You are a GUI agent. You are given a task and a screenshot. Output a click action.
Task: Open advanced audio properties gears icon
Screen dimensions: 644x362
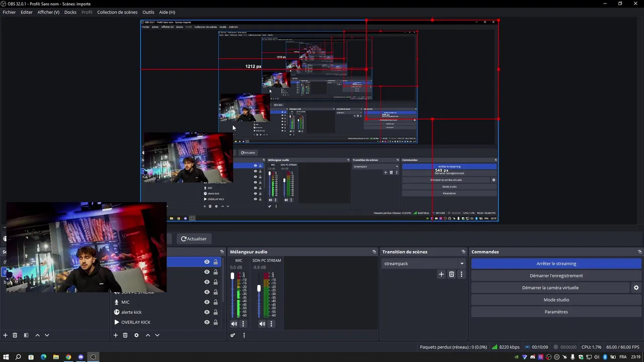tap(233, 335)
